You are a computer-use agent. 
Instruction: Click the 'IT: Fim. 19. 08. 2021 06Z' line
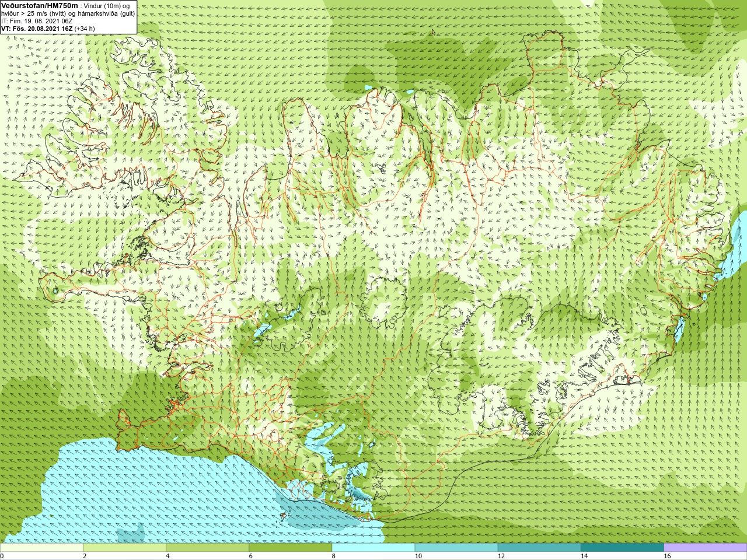(x=37, y=21)
